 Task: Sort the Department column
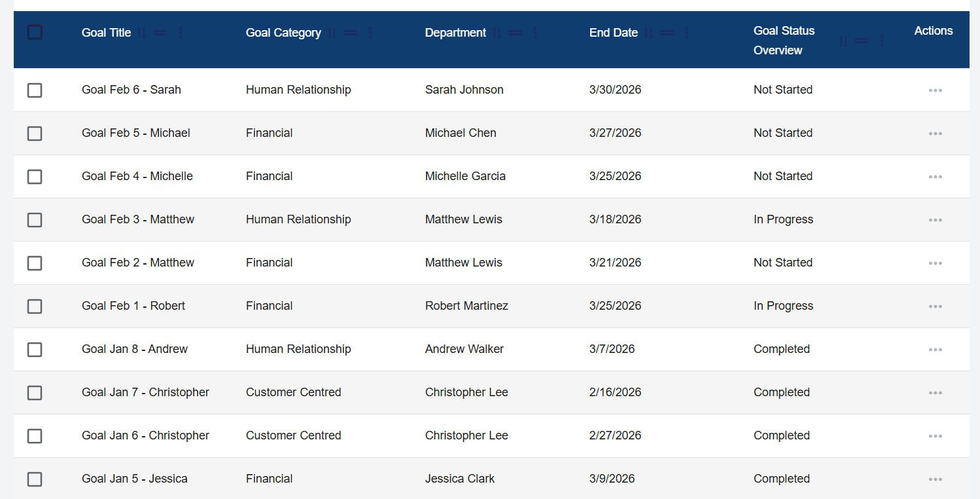click(497, 33)
